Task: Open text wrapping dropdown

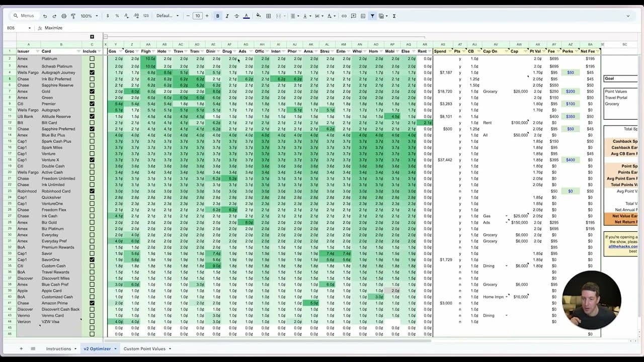Action: point(318,16)
